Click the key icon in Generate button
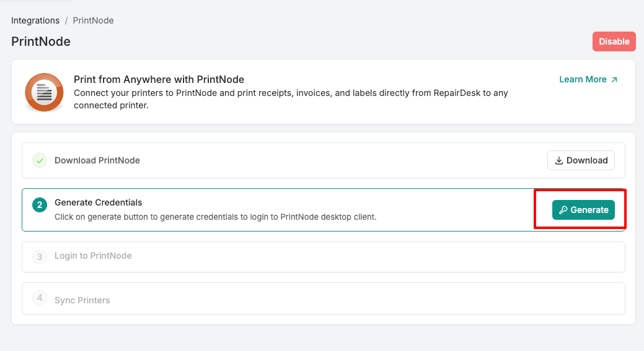This screenshot has width=644, height=351. click(x=563, y=210)
